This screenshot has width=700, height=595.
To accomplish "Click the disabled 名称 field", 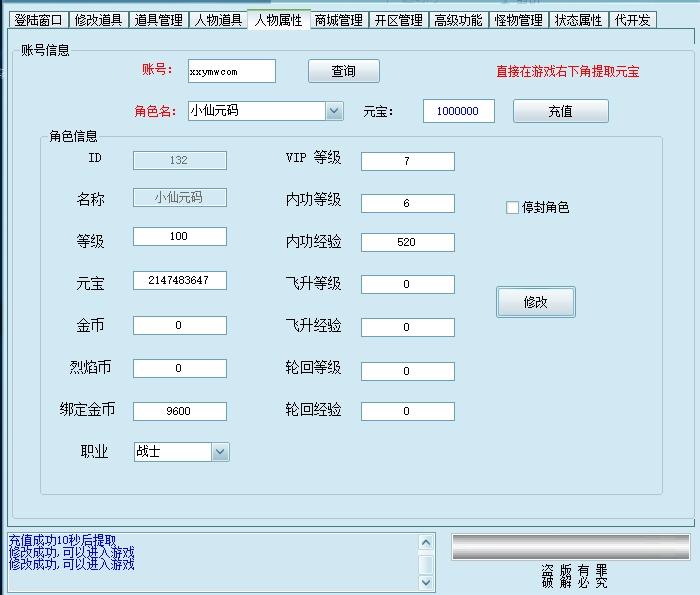I will [180, 197].
